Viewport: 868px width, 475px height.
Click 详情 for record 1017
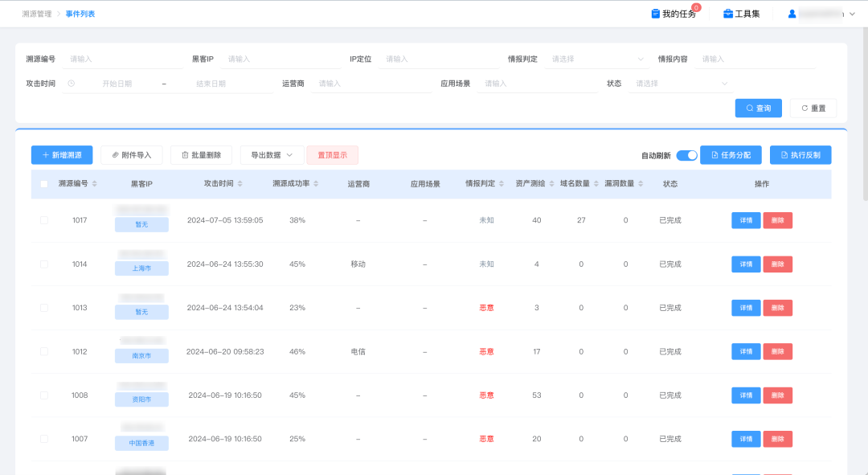point(746,220)
